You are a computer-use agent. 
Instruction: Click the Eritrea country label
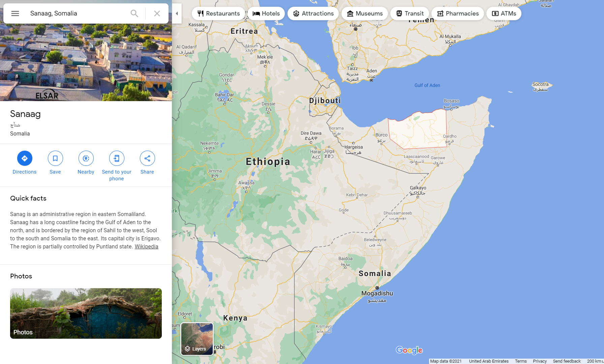[x=244, y=31]
